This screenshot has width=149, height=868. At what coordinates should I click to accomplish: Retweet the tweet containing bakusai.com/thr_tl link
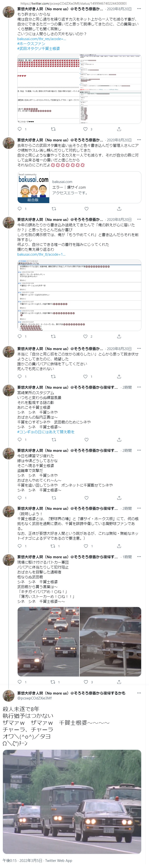coord(53,336)
